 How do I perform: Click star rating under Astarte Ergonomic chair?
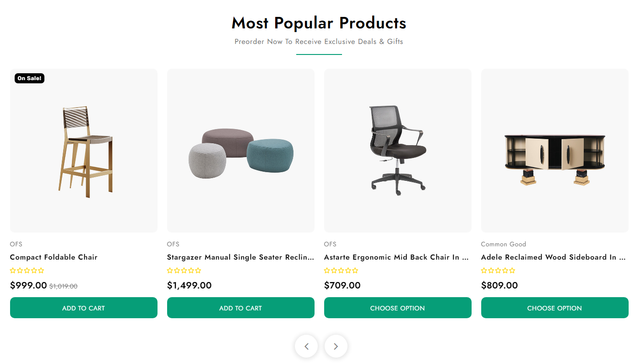click(341, 271)
